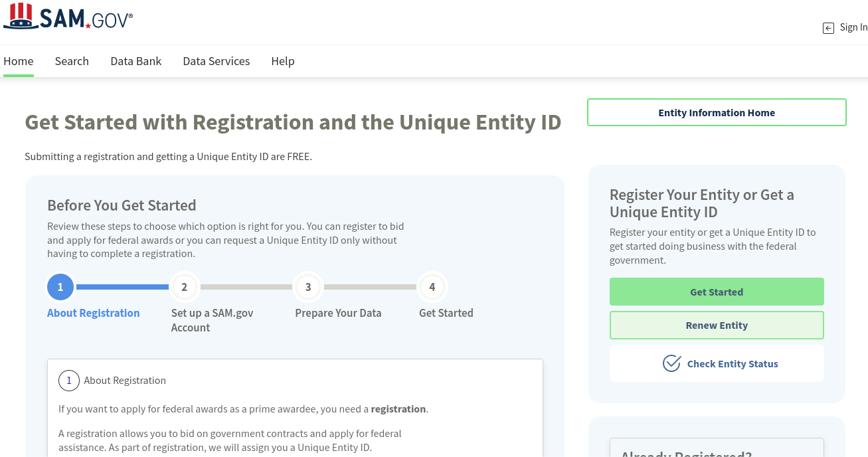
Task: Open Check Entity Status link
Action: coord(733,364)
